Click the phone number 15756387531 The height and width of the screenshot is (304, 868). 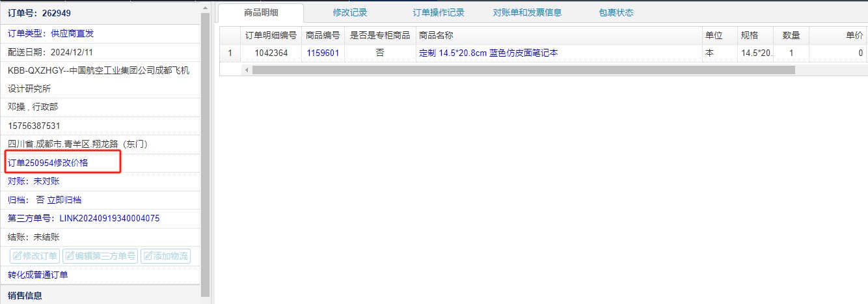click(34, 126)
